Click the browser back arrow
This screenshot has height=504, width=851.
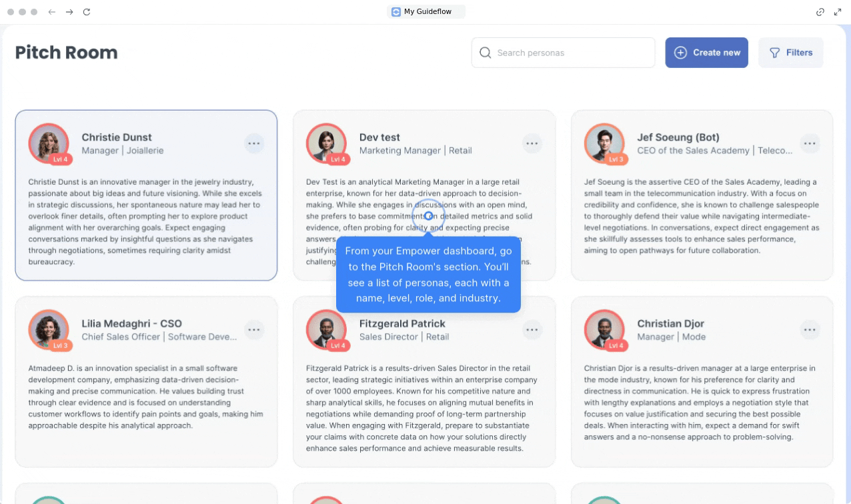[52, 12]
